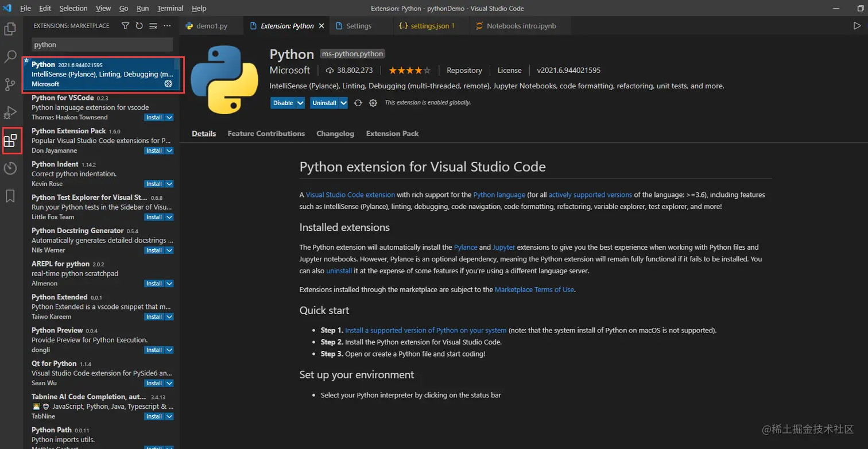Click the gear icon next to Uninstall button
This screenshot has width=868, height=449.
373,103
